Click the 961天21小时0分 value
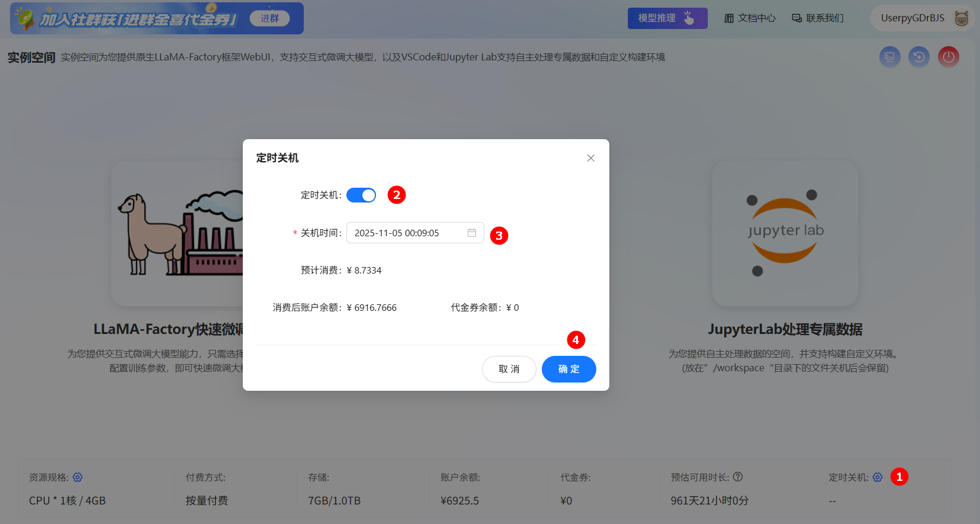980x524 pixels. (x=709, y=501)
